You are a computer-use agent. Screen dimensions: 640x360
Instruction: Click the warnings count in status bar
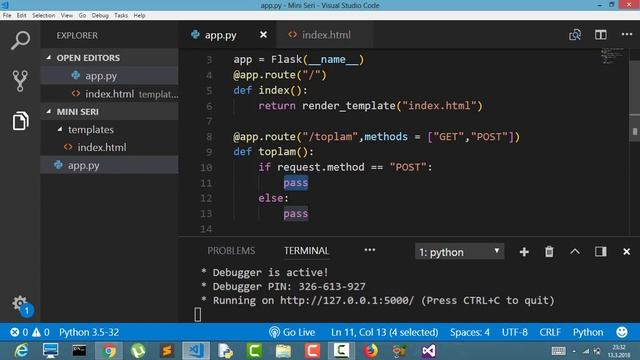coord(41,332)
